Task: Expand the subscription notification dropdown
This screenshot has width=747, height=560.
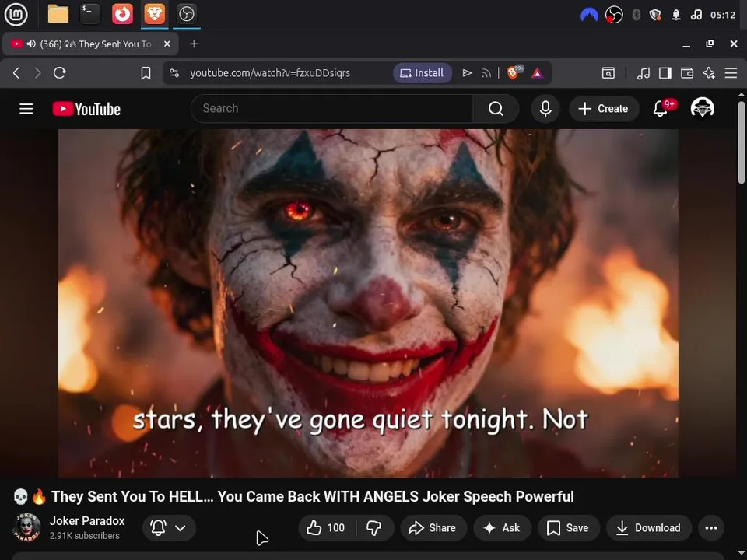Action: point(169,527)
